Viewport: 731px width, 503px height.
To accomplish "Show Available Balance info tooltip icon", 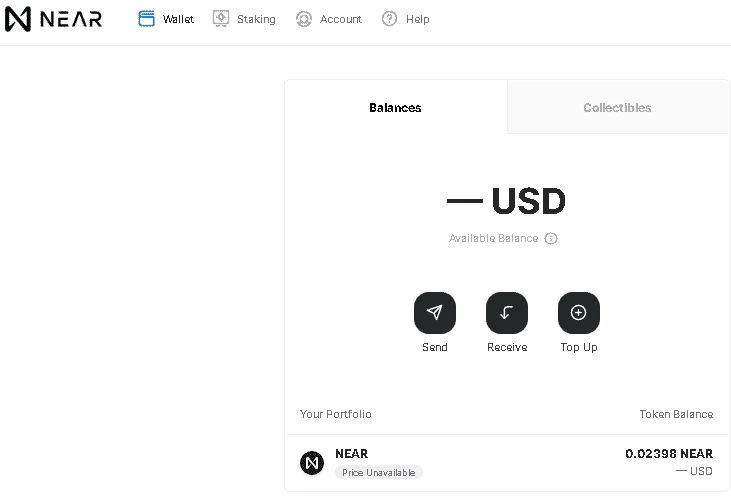I will click(x=551, y=238).
